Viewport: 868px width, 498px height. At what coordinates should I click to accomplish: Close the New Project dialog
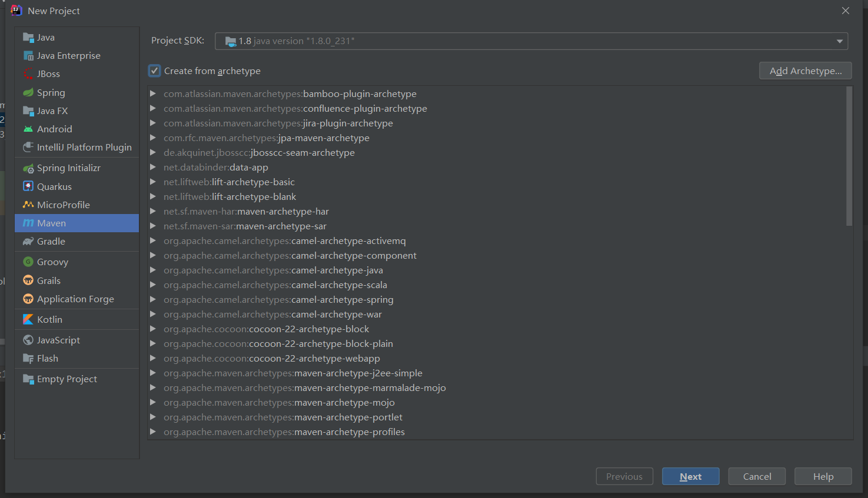(x=846, y=11)
